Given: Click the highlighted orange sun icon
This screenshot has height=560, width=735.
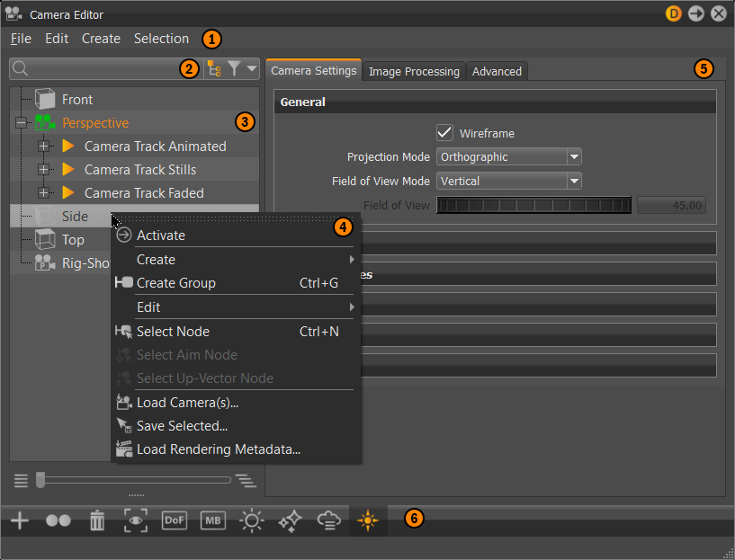Looking at the screenshot, I should tap(367, 520).
